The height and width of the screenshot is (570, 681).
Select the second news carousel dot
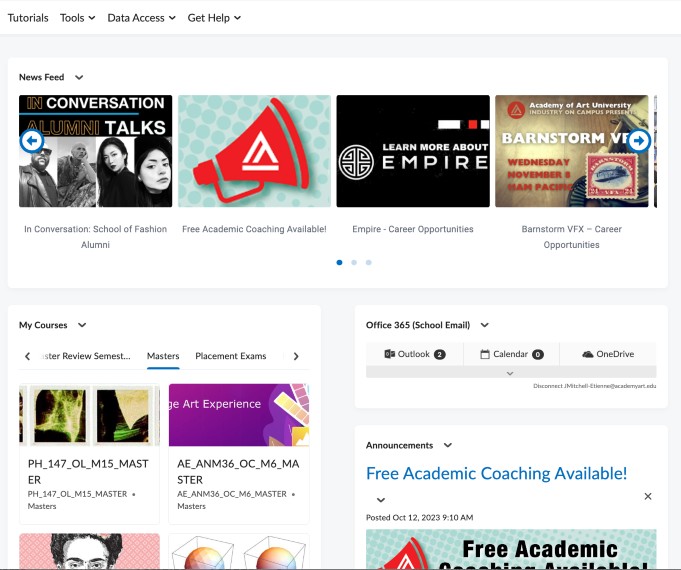tap(354, 262)
